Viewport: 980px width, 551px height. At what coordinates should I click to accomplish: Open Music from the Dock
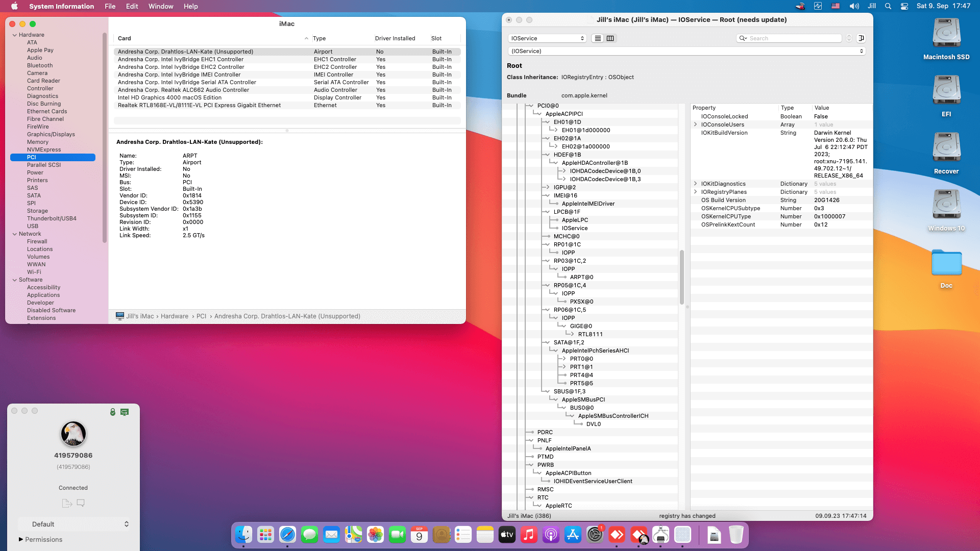pyautogui.click(x=529, y=535)
